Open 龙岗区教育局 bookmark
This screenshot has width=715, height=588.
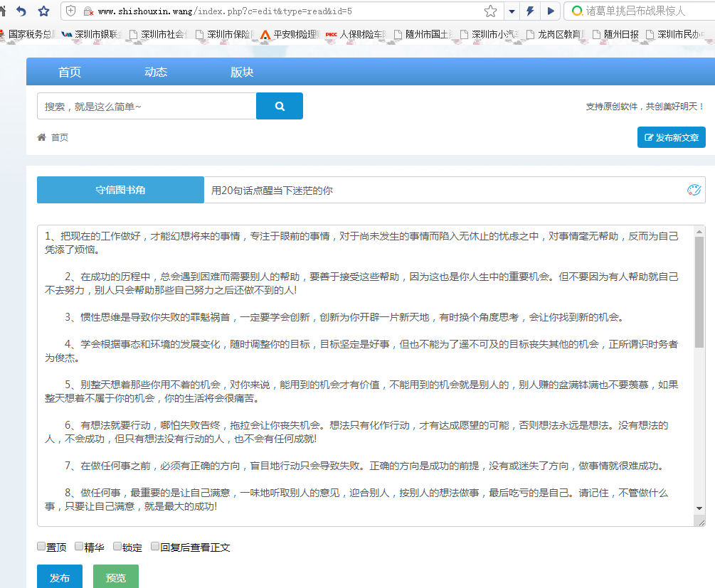point(556,34)
